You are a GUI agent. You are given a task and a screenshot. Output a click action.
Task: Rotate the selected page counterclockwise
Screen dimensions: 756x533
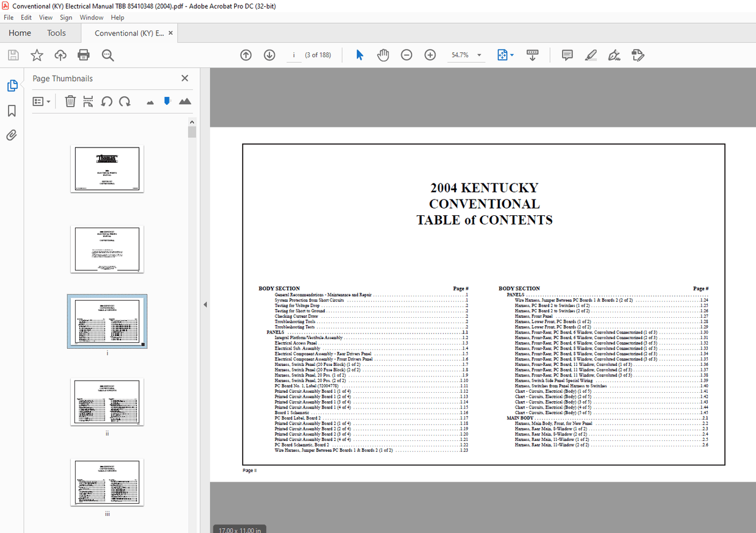click(107, 101)
